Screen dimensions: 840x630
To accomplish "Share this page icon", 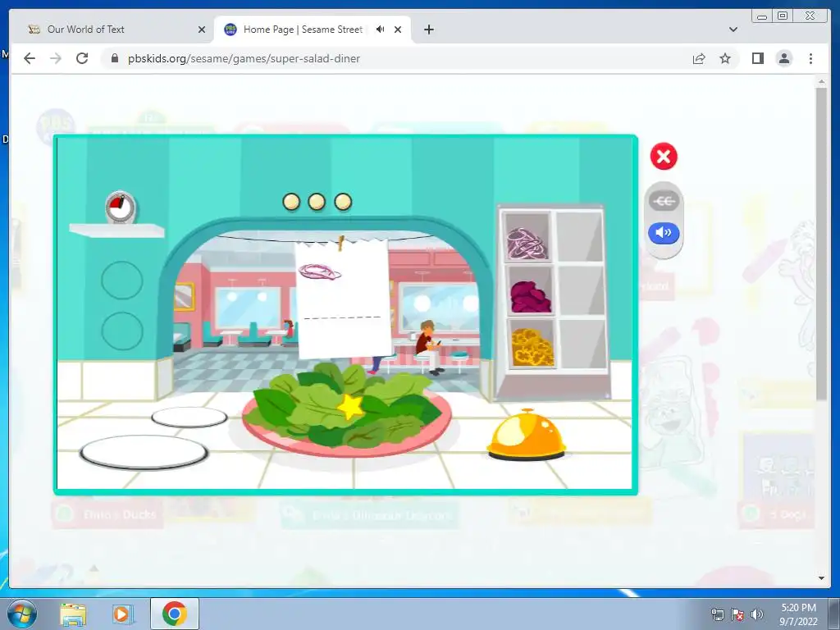I will (699, 58).
